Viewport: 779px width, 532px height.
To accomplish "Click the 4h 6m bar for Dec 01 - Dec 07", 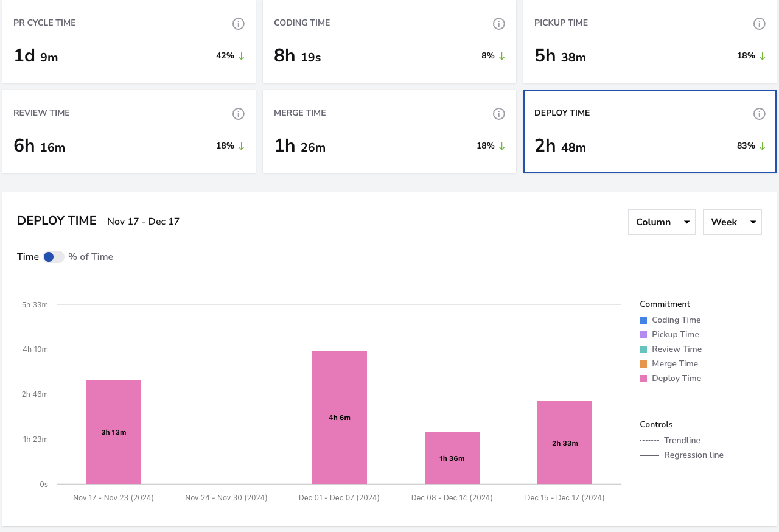I will (x=340, y=418).
